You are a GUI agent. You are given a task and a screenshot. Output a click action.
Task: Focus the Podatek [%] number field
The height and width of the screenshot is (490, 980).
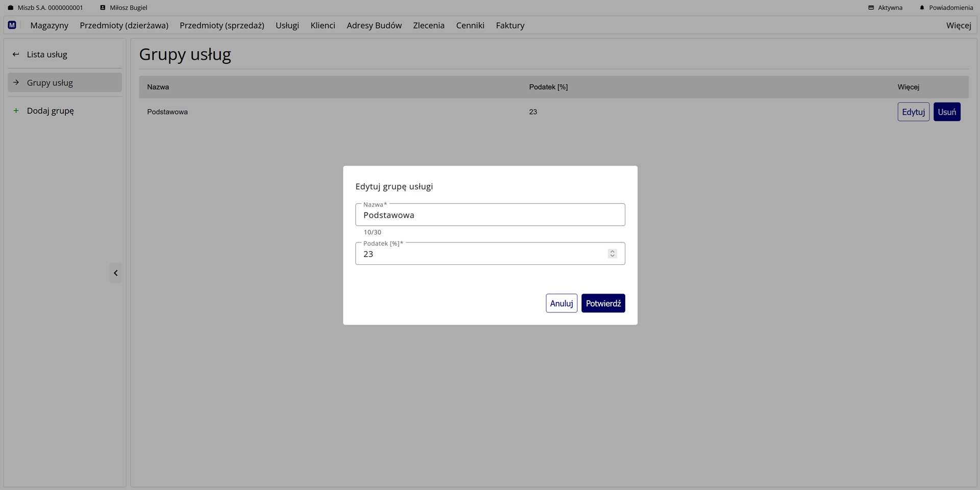480,254
